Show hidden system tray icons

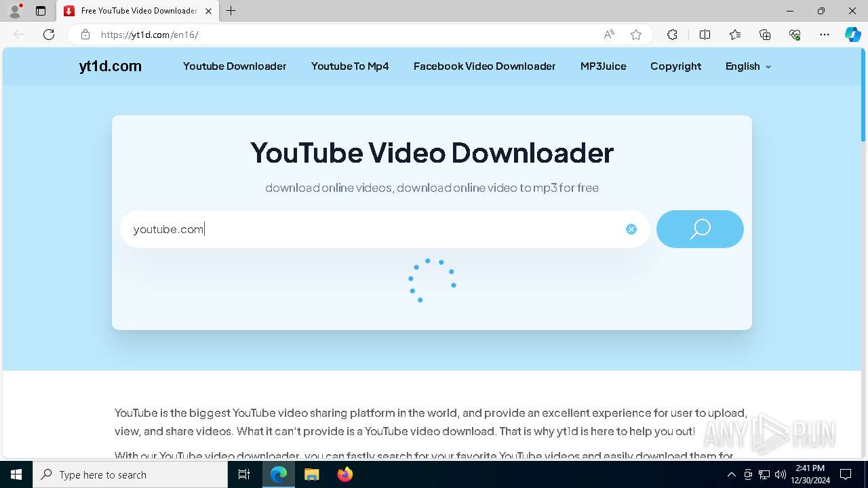[x=731, y=474]
